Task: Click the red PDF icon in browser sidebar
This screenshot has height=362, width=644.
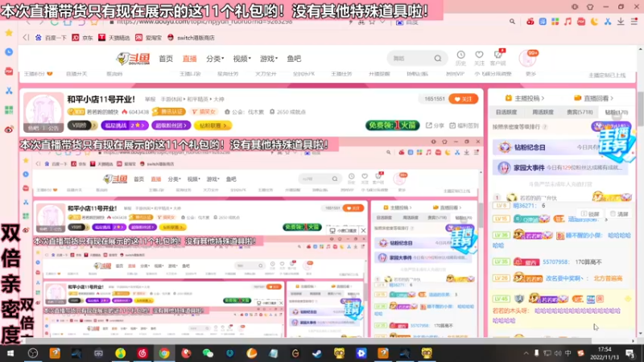Action: click(9, 72)
